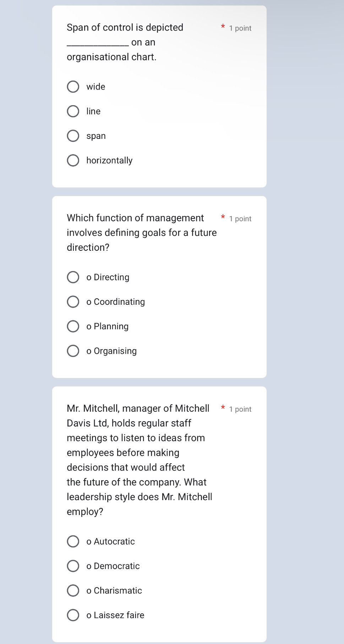The height and width of the screenshot is (644, 344).
Task: Click the required asterisk on first question
Action: 223,27
